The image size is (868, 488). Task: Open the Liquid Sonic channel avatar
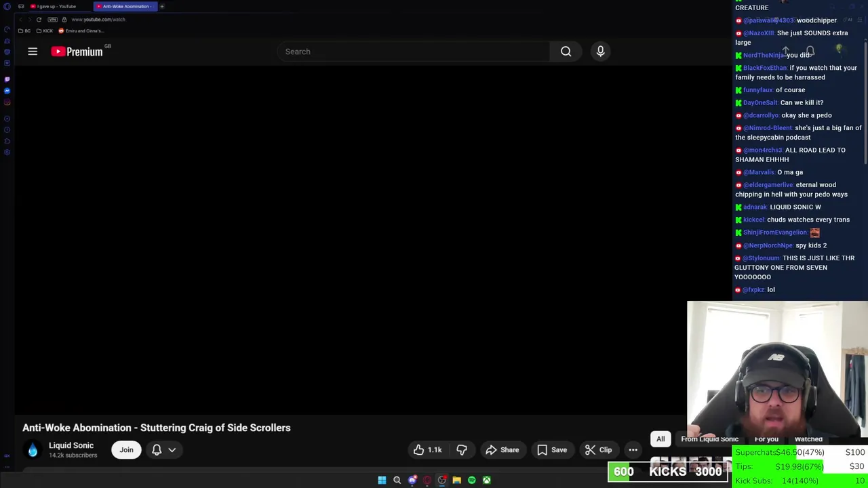33,450
